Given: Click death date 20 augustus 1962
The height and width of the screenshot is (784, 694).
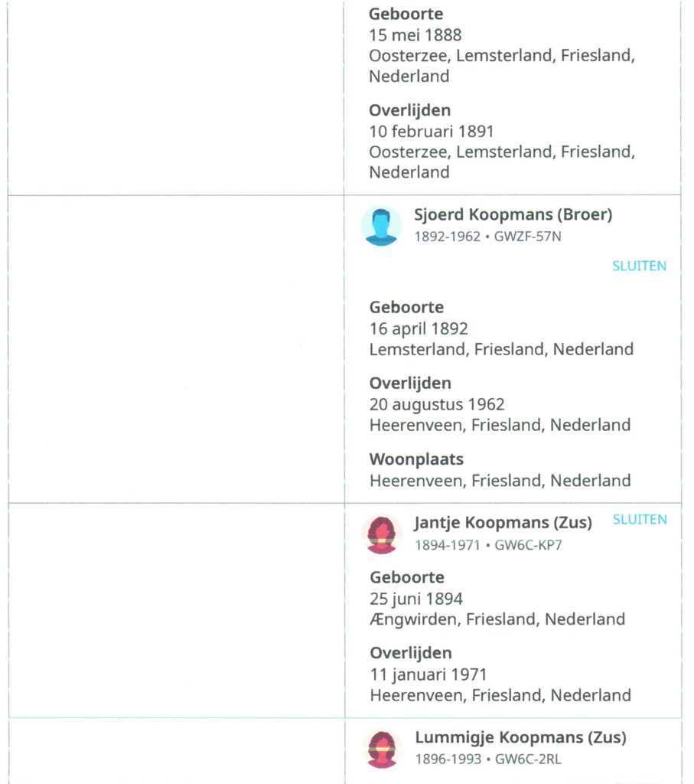Looking at the screenshot, I should click(x=437, y=404).
